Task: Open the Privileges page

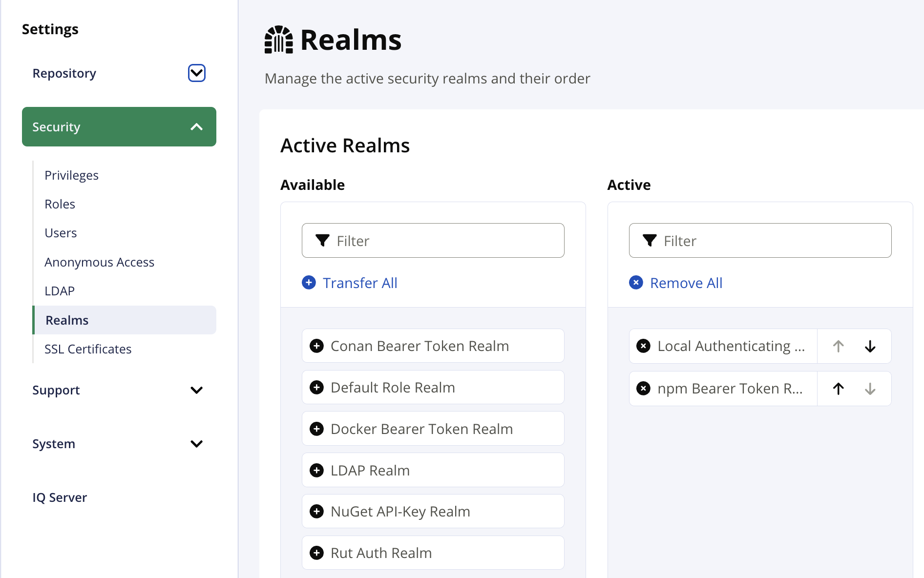Action: 71,175
